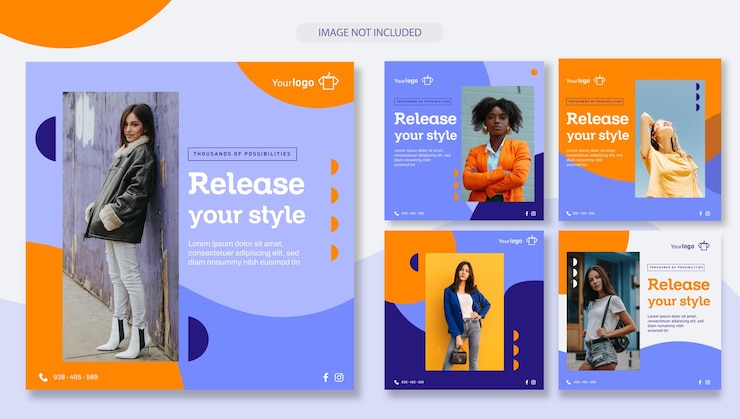Click the cup logo icon on the orange-background card
The height and width of the screenshot is (419, 740).
(600, 80)
